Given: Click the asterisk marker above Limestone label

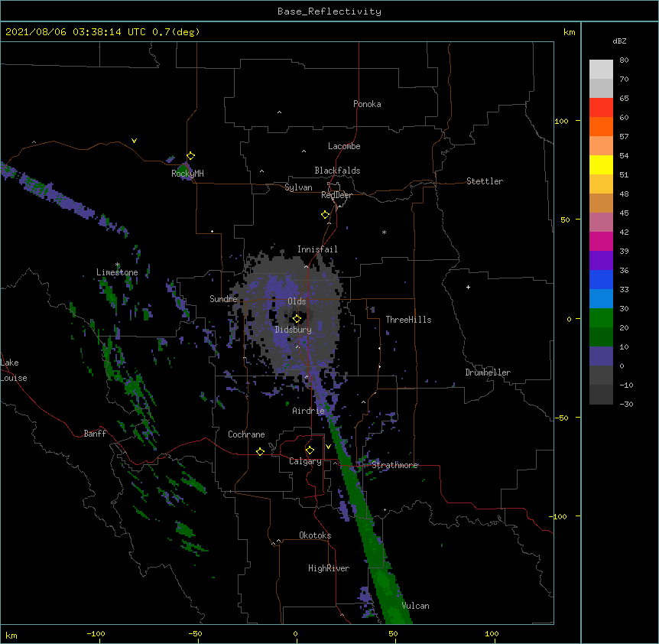Looking at the screenshot, I should point(117,265).
